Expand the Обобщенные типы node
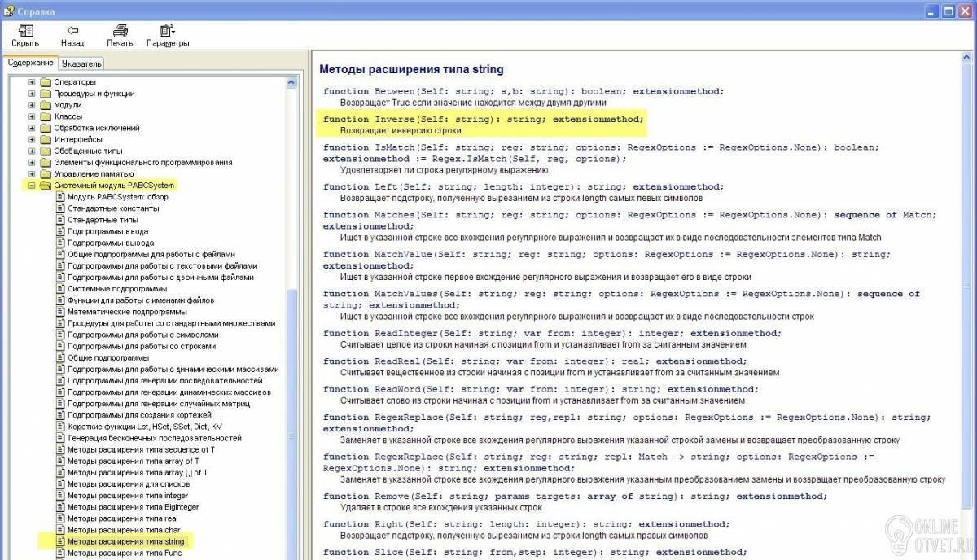Viewport: 977px width, 560px height. (x=33, y=151)
